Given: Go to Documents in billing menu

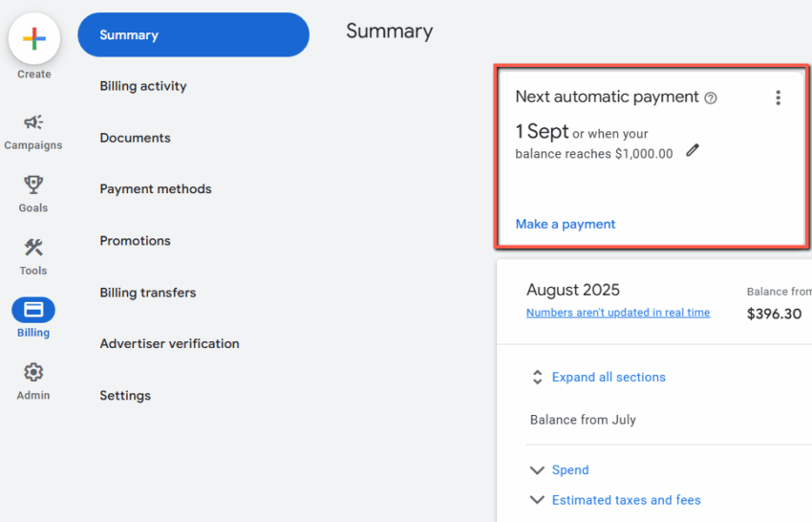Looking at the screenshot, I should point(135,138).
